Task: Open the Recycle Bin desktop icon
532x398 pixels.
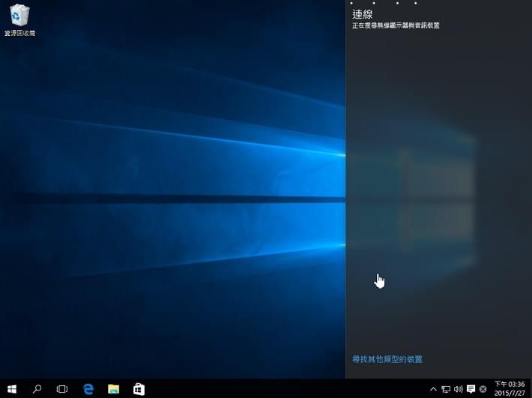Action: click(19, 19)
